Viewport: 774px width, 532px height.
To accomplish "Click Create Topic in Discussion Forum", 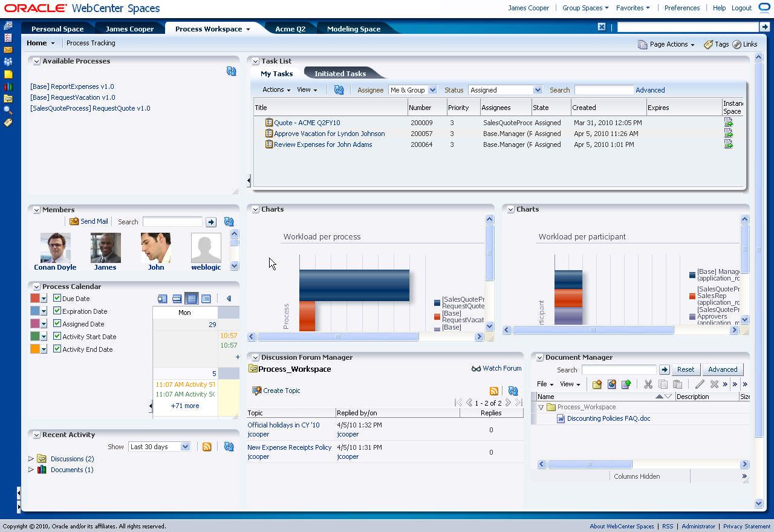I will click(x=276, y=391).
